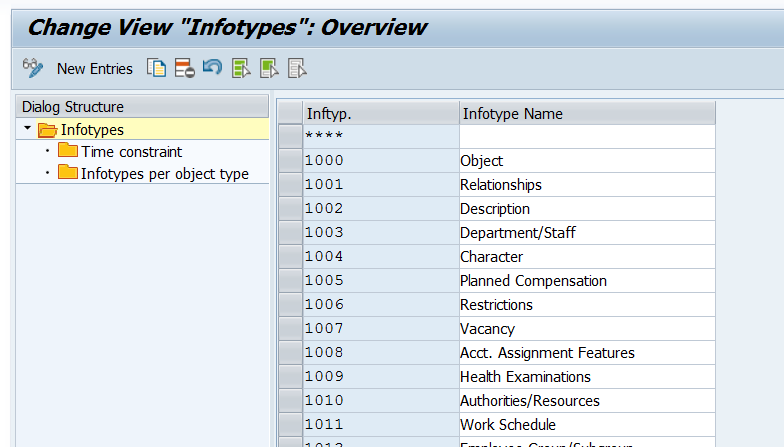This screenshot has width=784, height=447.
Task: Click the Authorities/Resources name field
Action: [588, 400]
